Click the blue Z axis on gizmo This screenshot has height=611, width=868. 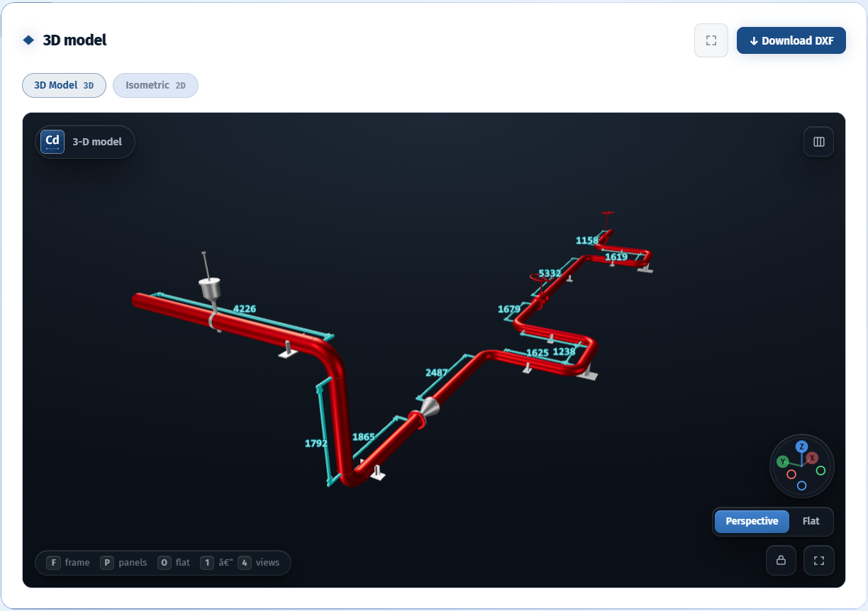801,447
